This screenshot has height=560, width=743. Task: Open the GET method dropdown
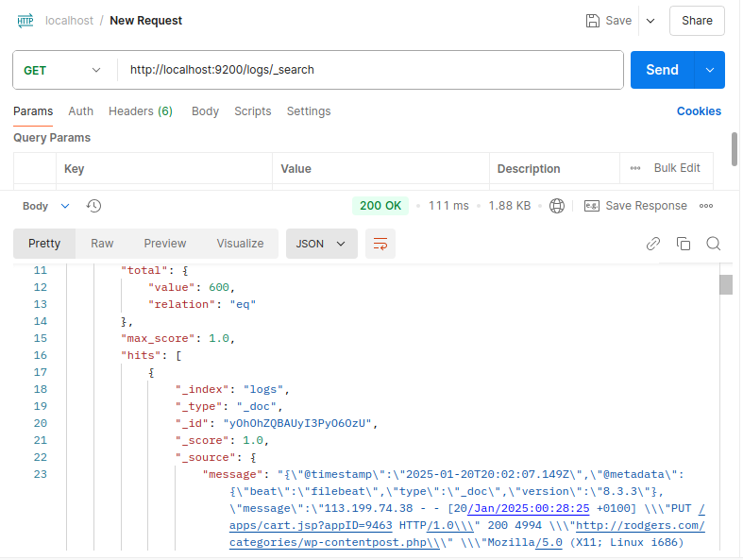(62, 70)
